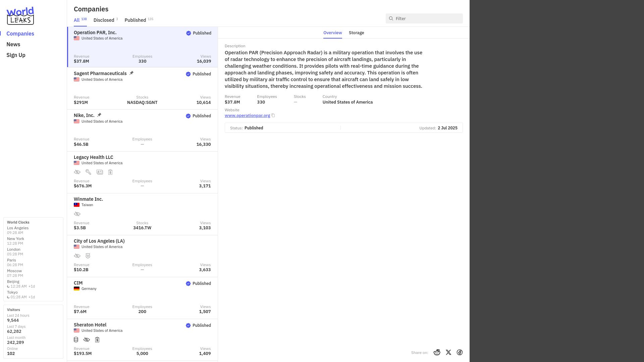Click the $676.3M revenue for Legacy Health
Viewport: 644px width, 362px height.
click(x=83, y=186)
